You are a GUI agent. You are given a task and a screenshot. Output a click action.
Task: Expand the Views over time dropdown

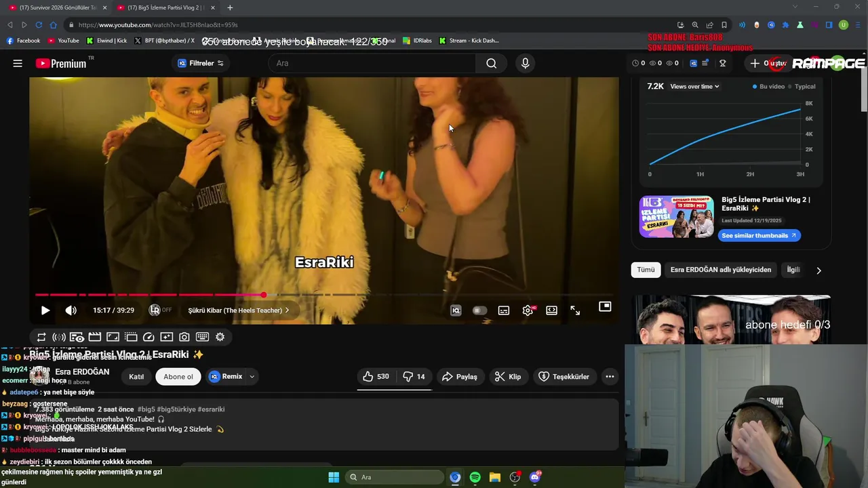pyautogui.click(x=694, y=87)
